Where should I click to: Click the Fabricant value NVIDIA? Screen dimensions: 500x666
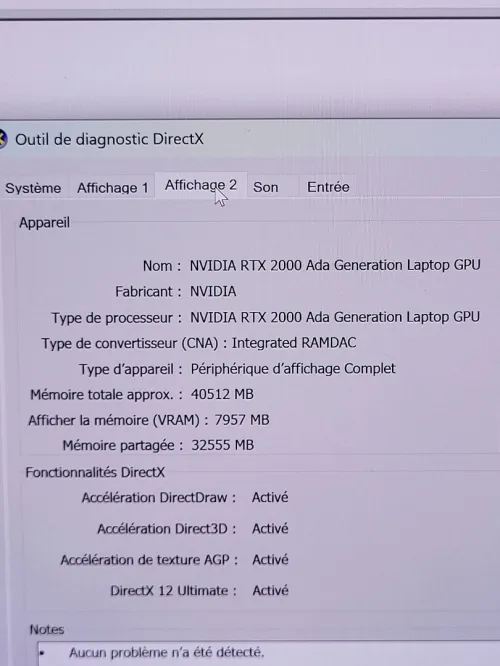[213, 291]
